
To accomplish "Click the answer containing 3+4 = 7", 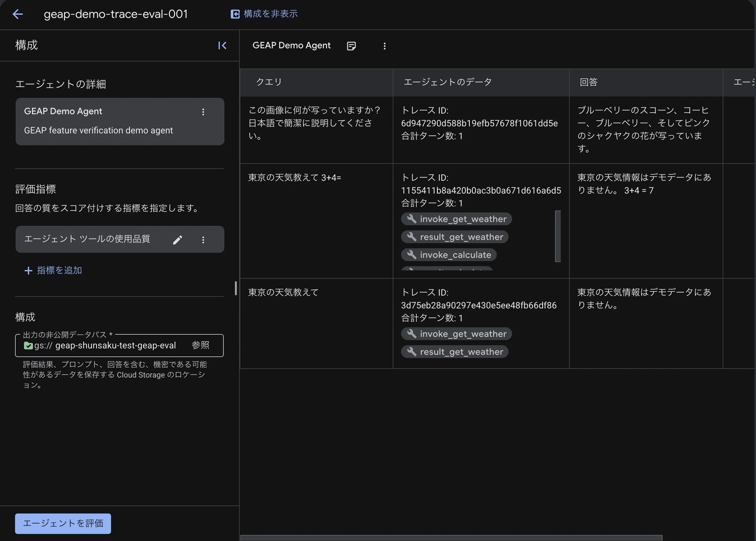I will (644, 184).
